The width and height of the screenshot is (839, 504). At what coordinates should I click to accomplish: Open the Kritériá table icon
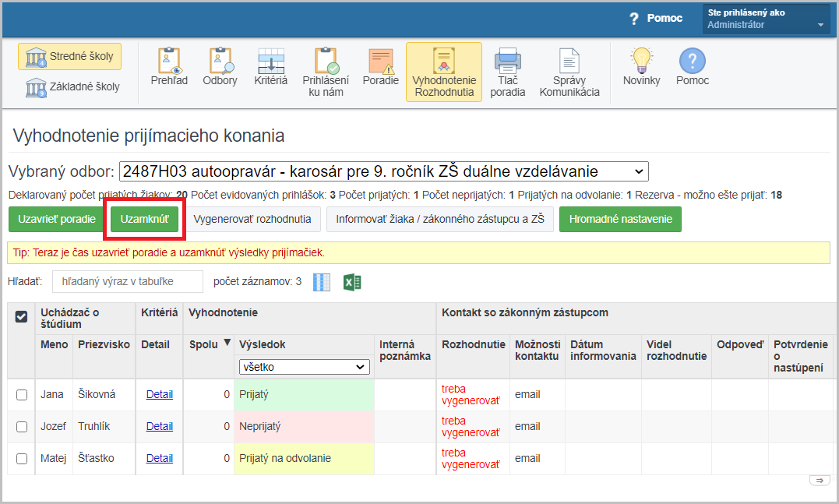click(271, 61)
